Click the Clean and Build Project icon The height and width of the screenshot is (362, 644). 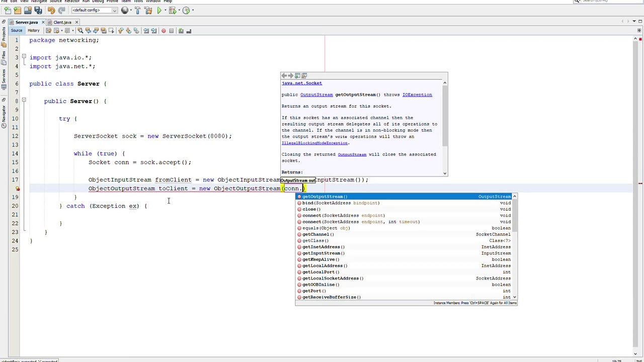point(148,10)
